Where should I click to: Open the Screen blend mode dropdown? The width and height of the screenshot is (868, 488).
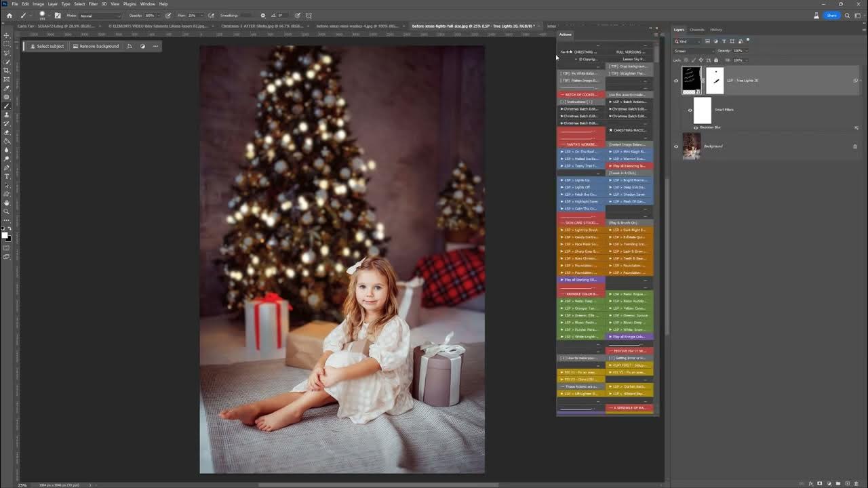(694, 51)
